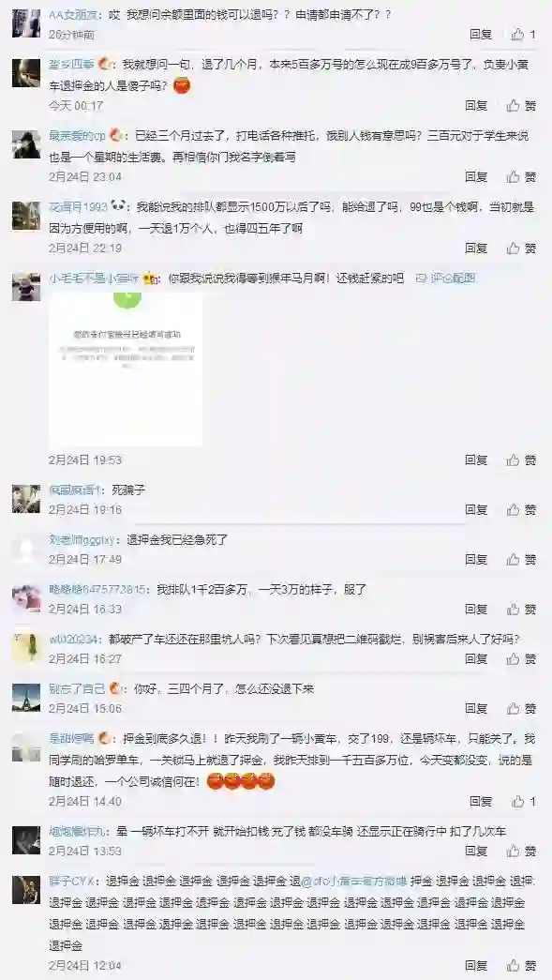Like the comment by AA女丽汐
Screen dimensions: 552x980
(x=523, y=35)
